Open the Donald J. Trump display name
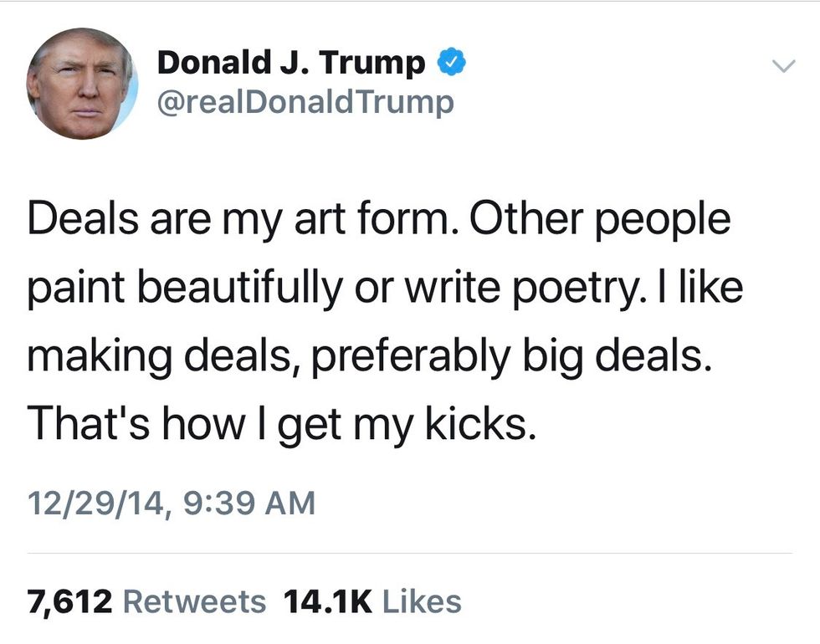Image resolution: width=820 pixels, height=644 pixels. (291, 63)
